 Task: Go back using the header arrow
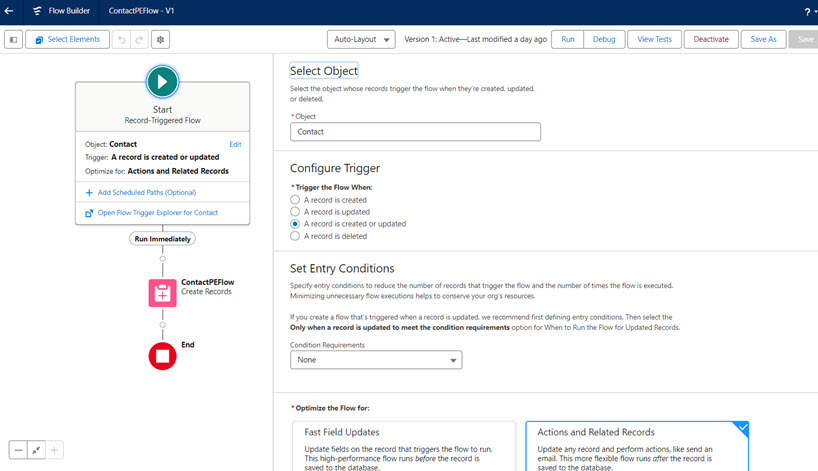(9, 10)
